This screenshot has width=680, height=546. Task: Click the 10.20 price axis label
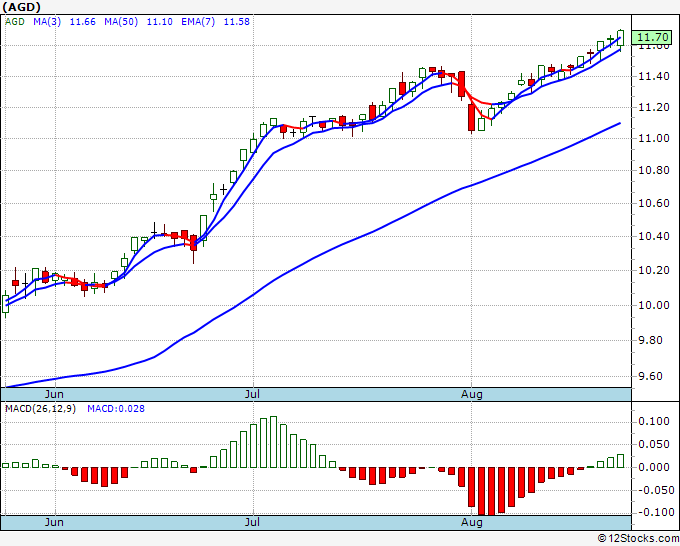tap(654, 270)
